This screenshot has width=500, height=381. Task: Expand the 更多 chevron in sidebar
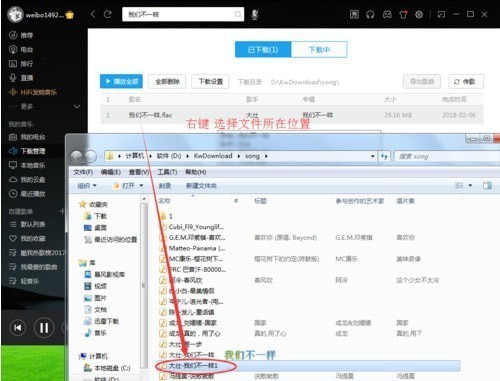point(77,107)
